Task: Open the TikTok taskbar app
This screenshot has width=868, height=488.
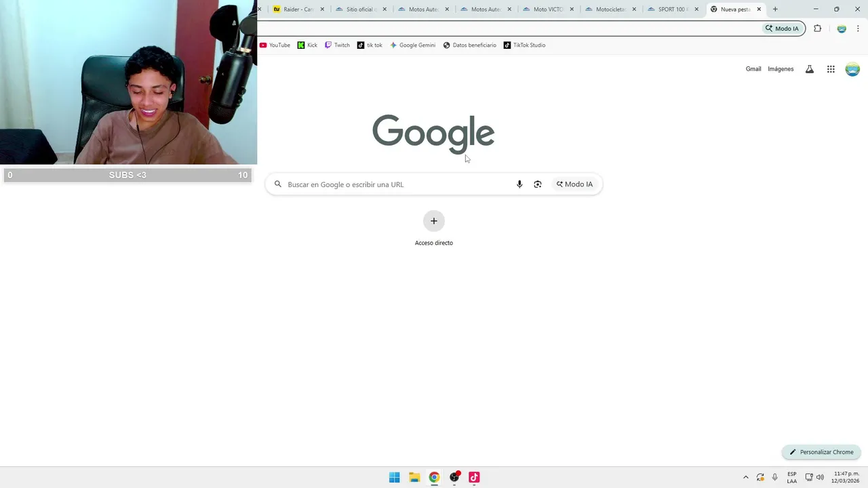Action: click(474, 477)
